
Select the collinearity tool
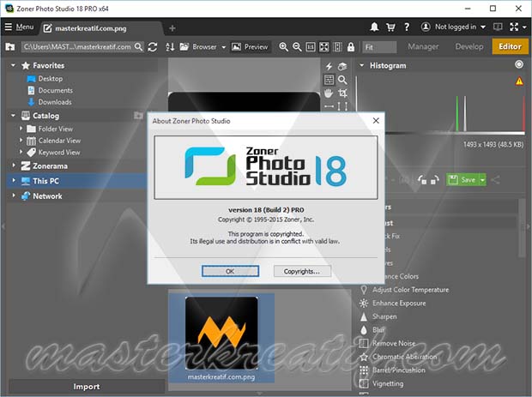click(x=342, y=106)
